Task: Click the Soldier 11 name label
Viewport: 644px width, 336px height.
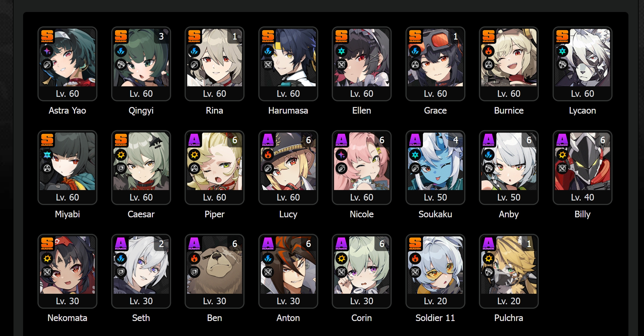Action: (x=435, y=318)
